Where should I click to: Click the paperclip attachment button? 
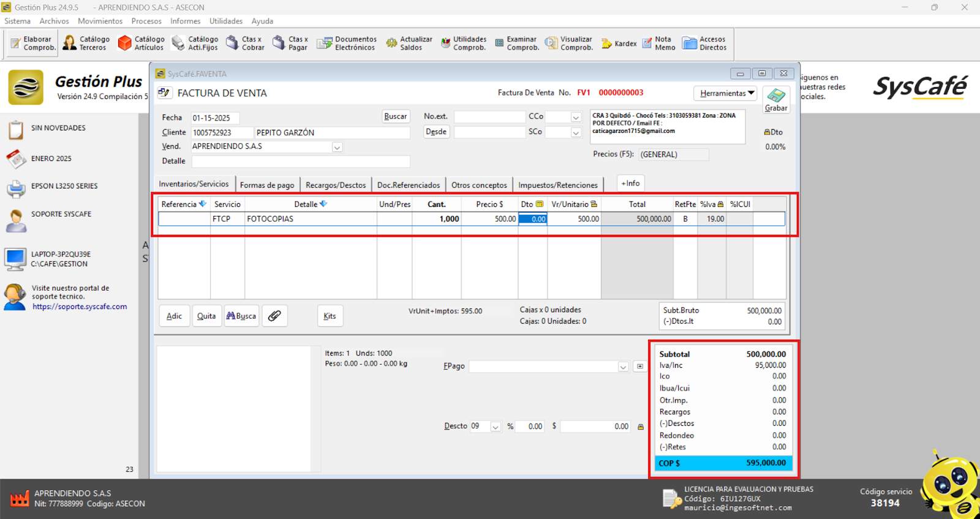(274, 316)
